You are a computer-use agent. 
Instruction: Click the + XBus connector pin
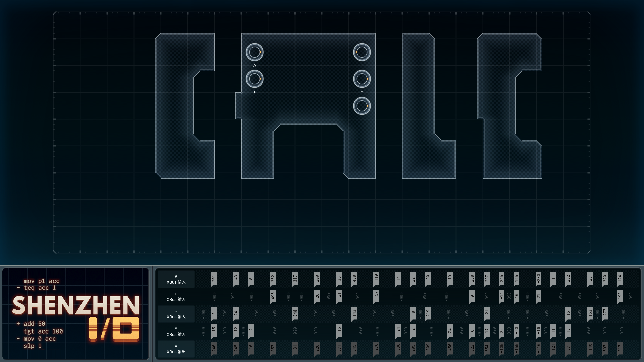coord(254,79)
